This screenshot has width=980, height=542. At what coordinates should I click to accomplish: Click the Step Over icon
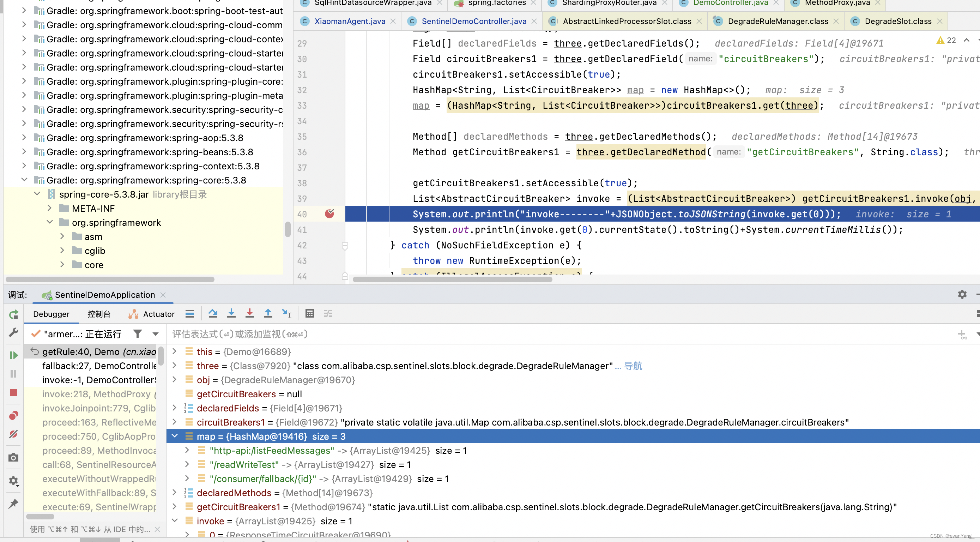pos(213,313)
